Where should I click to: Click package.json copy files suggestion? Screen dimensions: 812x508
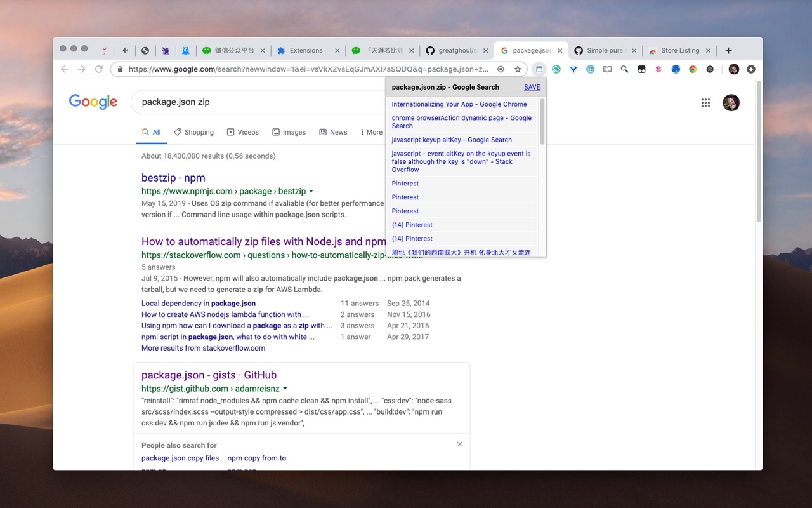180,458
